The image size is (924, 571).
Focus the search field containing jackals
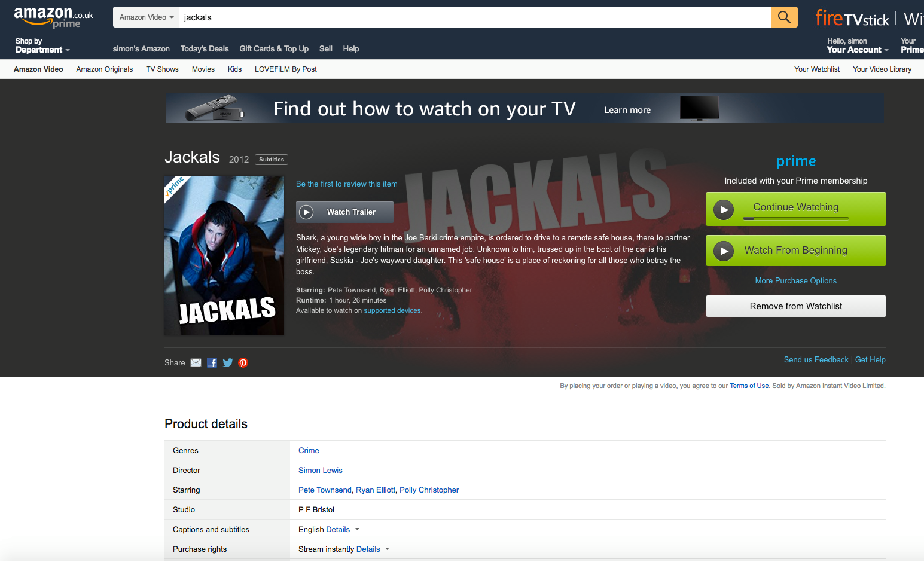pyautogui.click(x=474, y=17)
